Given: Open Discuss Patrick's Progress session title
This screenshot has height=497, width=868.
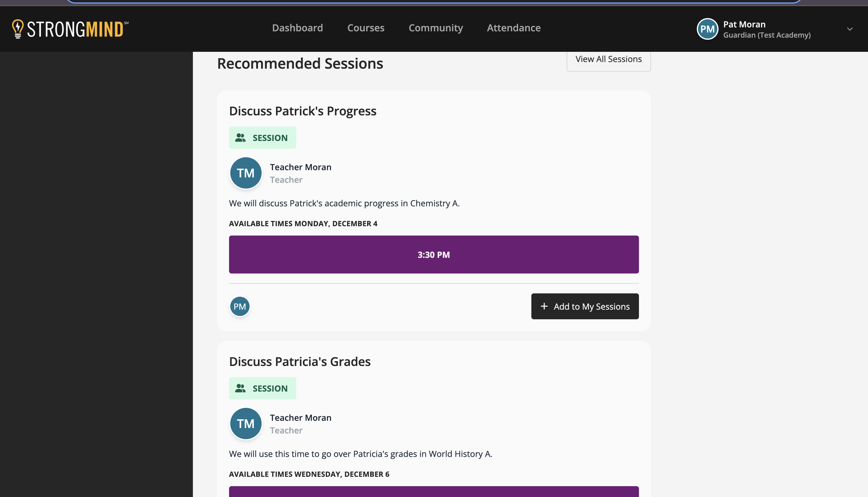Looking at the screenshot, I should 303,111.
